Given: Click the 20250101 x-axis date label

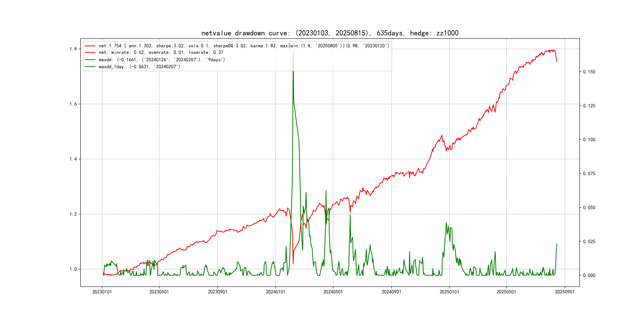Looking at the screenshot, I should (x=449, y=292).
